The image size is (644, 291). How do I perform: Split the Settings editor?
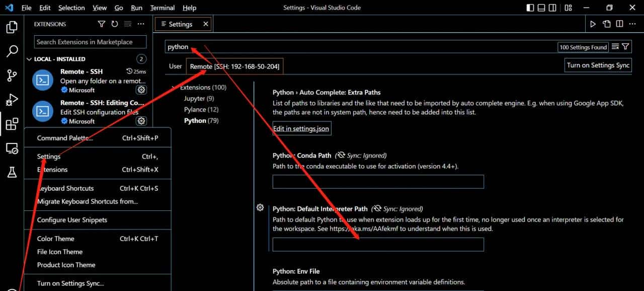coord(618,23)
